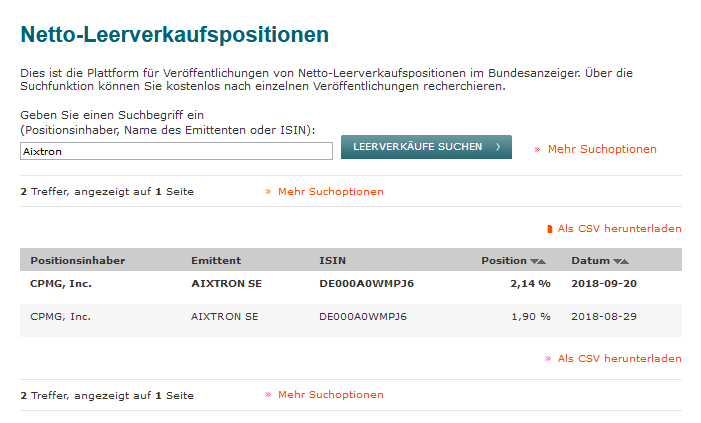This screenshot has height=423, width=701.
Task: Open Mehr Suchoptionen next to the search button
Action: click(602, 149)
